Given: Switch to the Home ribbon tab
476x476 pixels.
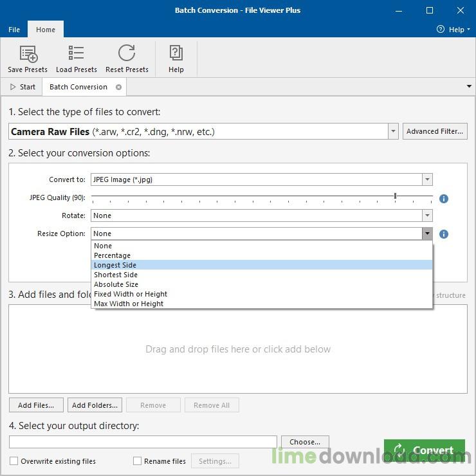Looking at the screenshot, I should (x=46, y=30).
